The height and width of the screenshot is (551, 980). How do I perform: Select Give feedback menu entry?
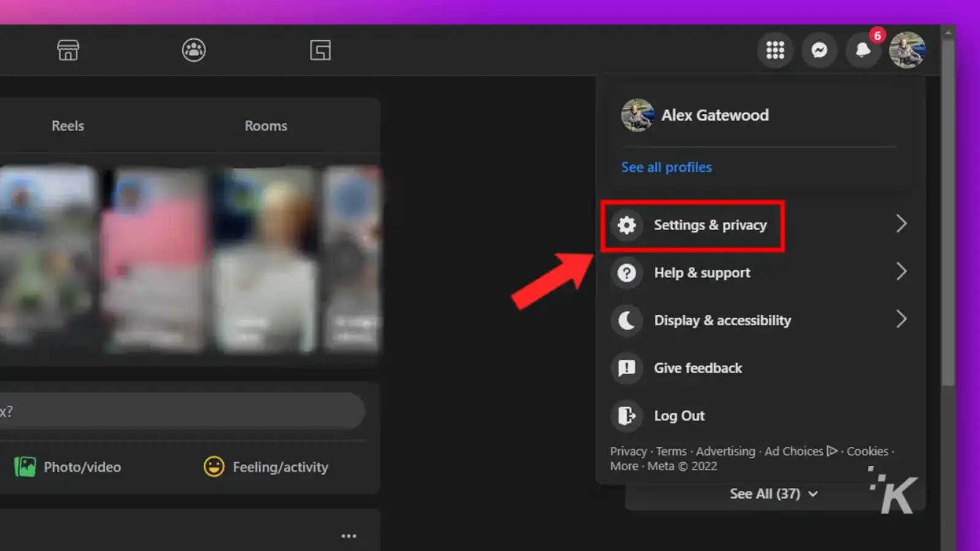coord(759,368)
